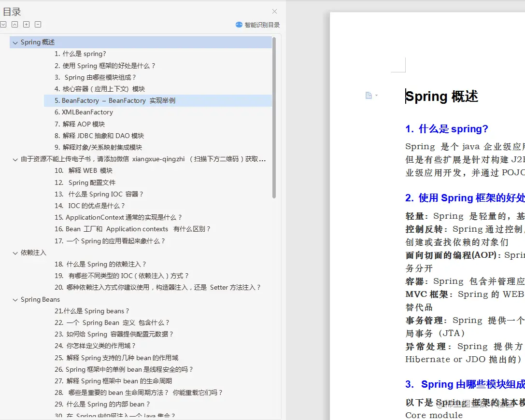This screenshot has width=525, height=420.
Task: Collapse the Spring Beans section chevron
Action: click(15, 300)
